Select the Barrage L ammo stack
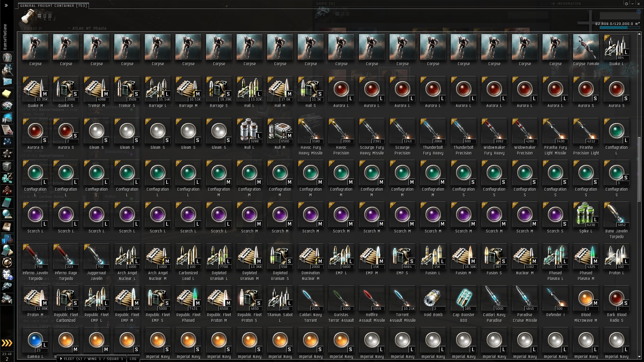This screenshot has height=362, width=644. point(157,89)
